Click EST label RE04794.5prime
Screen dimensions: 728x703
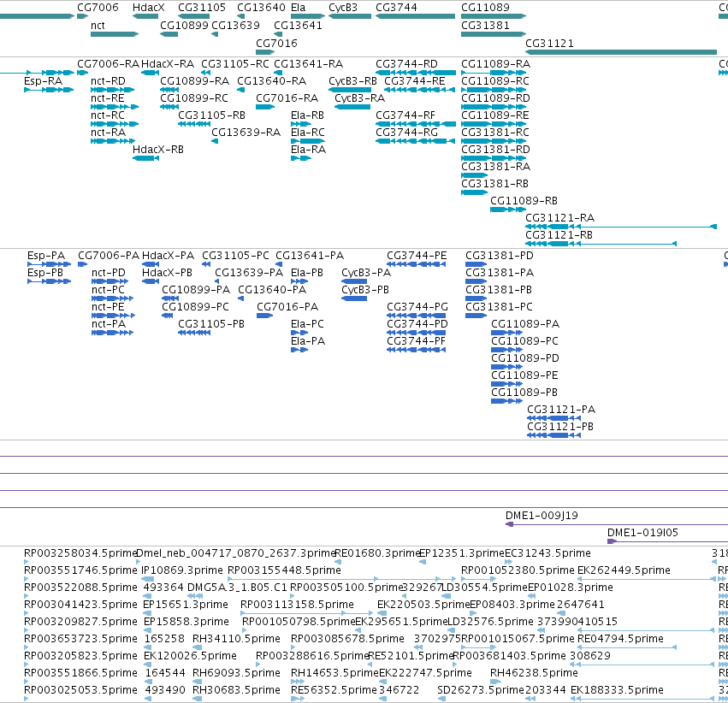pos(620,639)
